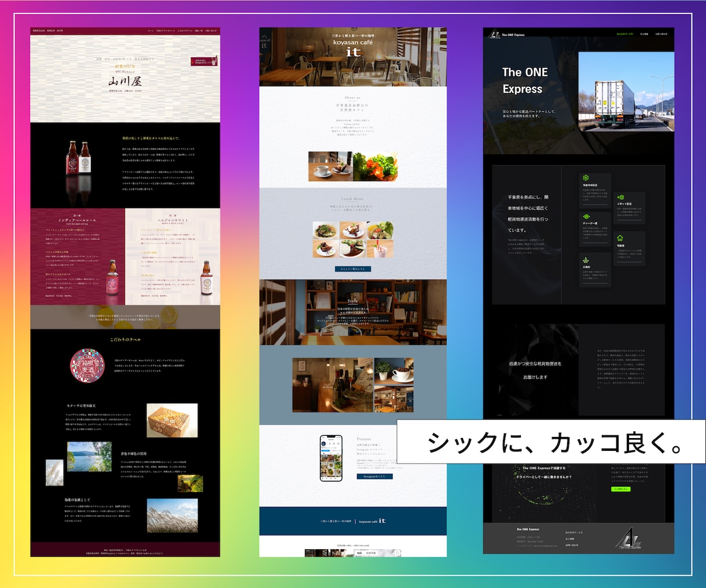Click the bottle in the インディアペールエール section

point(112,278)
